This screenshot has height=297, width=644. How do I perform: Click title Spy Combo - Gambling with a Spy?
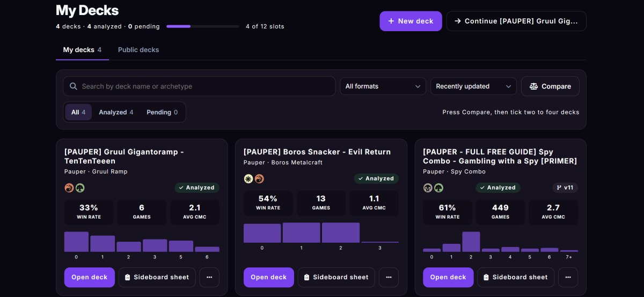pos(500,156)
